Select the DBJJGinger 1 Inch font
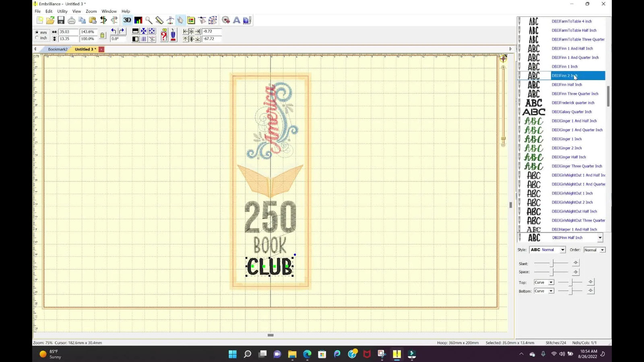Viewport: 644px width, 362px height. (567, 139)
